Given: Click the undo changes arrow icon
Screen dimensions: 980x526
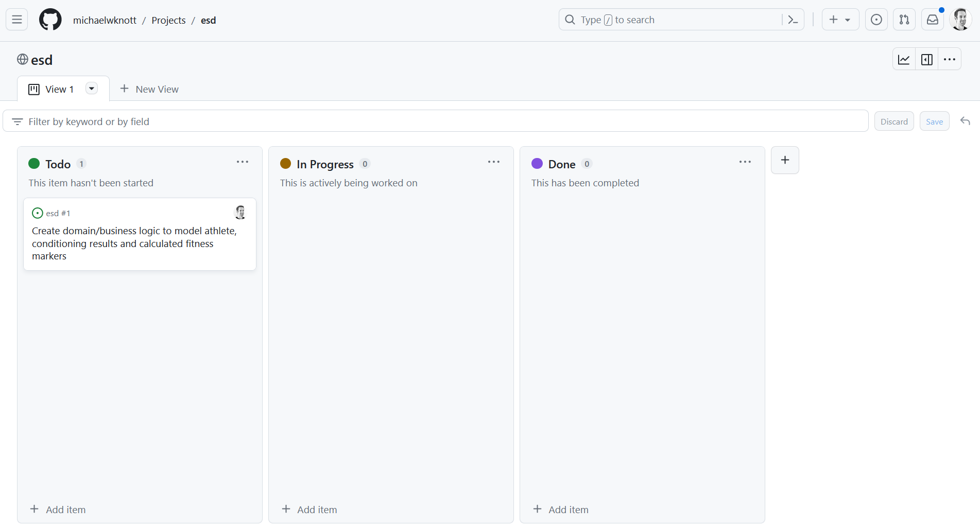Looking at the screenshot, I should tap(966, 121).
